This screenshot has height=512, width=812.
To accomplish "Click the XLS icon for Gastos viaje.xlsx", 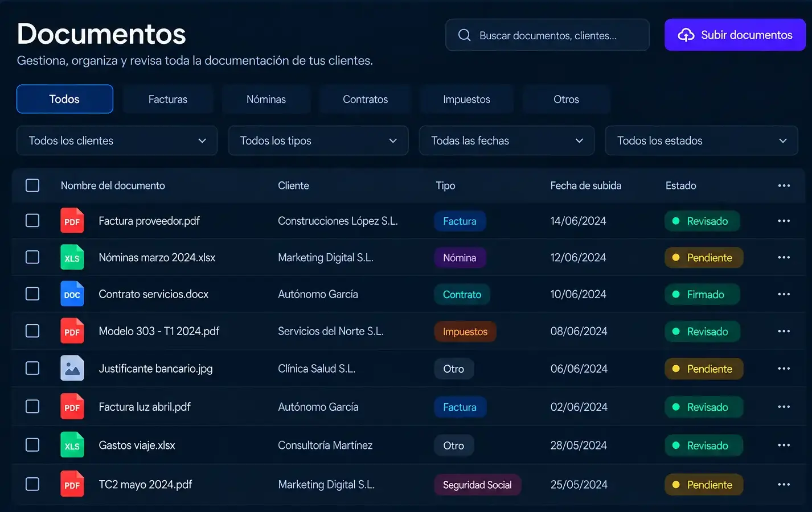I will click(72, 445).
